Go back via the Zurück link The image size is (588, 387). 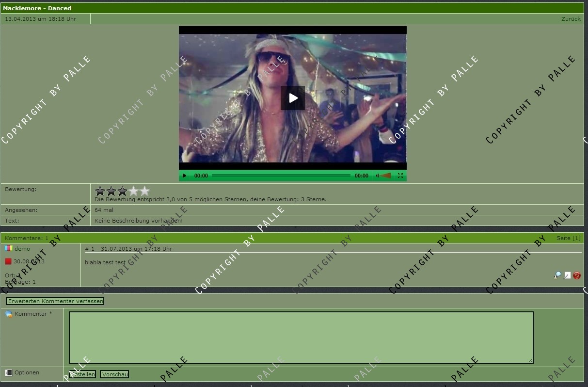pos(571,19)
